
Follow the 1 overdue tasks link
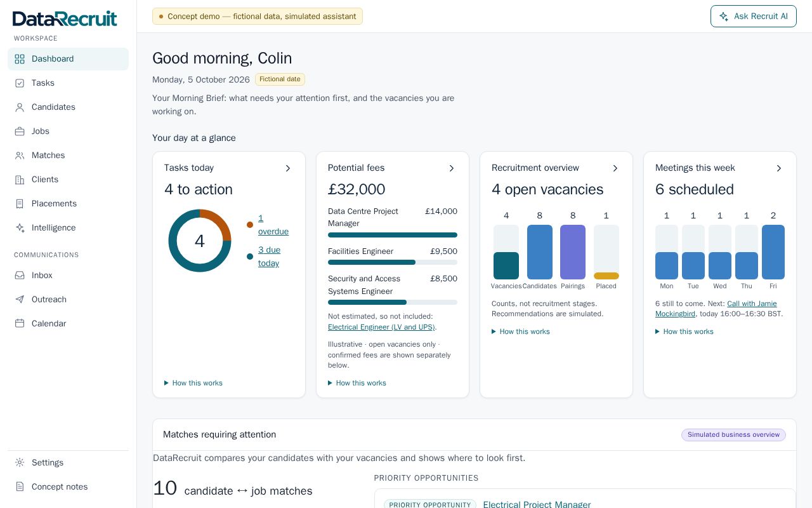273,225
